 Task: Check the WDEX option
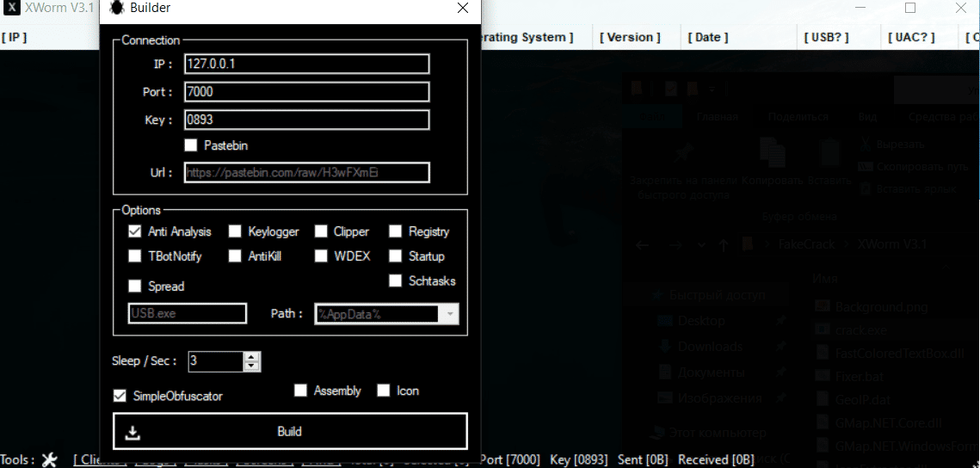click(x=321, y=256)
